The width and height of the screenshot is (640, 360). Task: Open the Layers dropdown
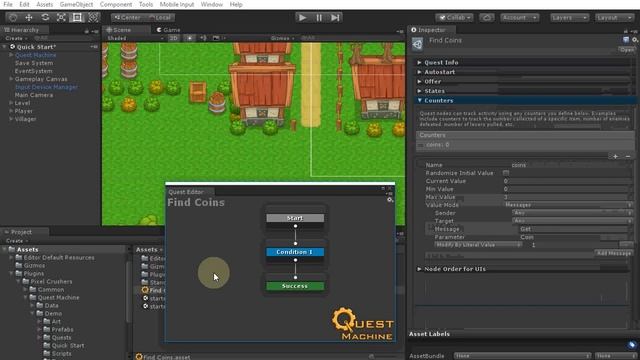click(569, 18)
